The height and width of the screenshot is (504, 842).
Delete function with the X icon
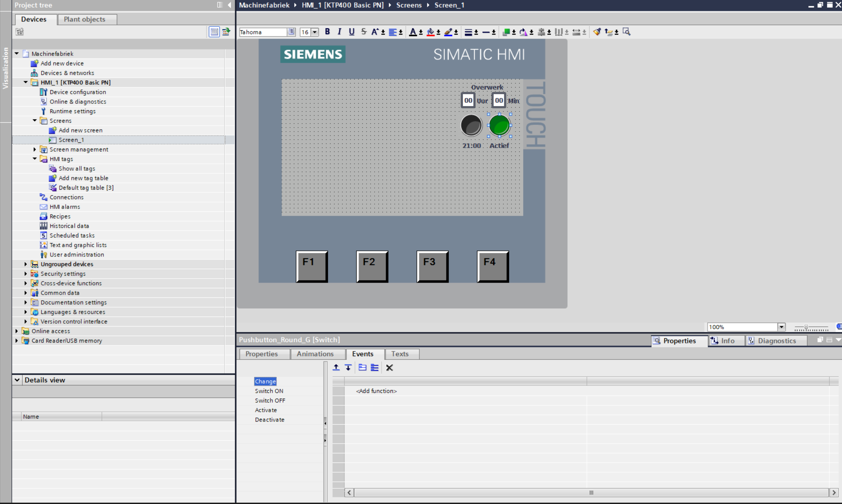(x=389, y=368)
